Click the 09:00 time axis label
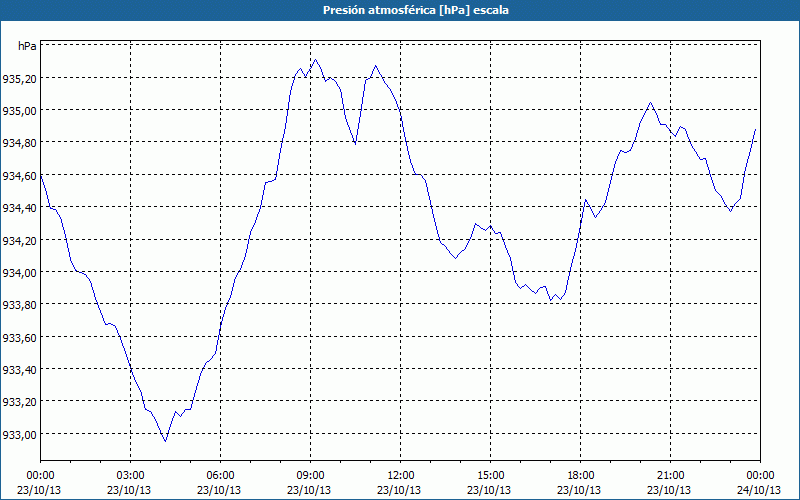Screen dimensions: 800x500 (310, 475)
